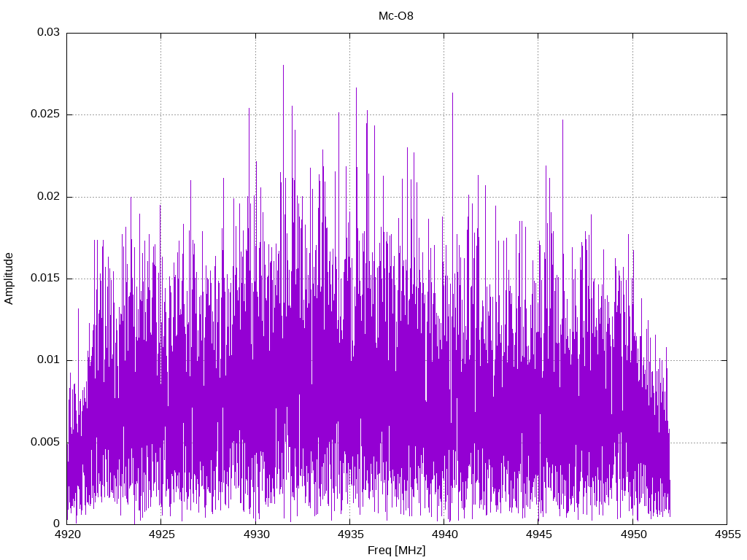
Task: Click the 0.01 y-axis tick label
Action: (x=49, y=360)
